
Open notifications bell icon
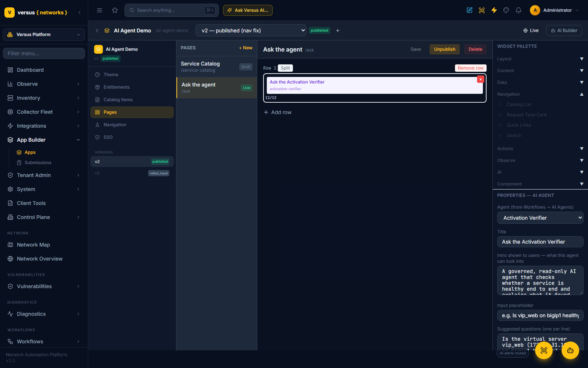pos(519,10)
